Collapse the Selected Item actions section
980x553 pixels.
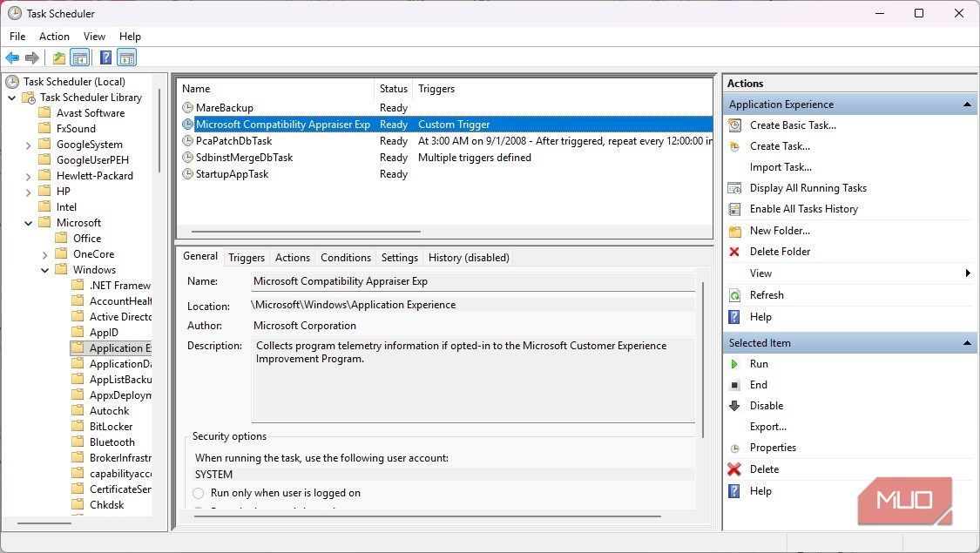[967, 343]
